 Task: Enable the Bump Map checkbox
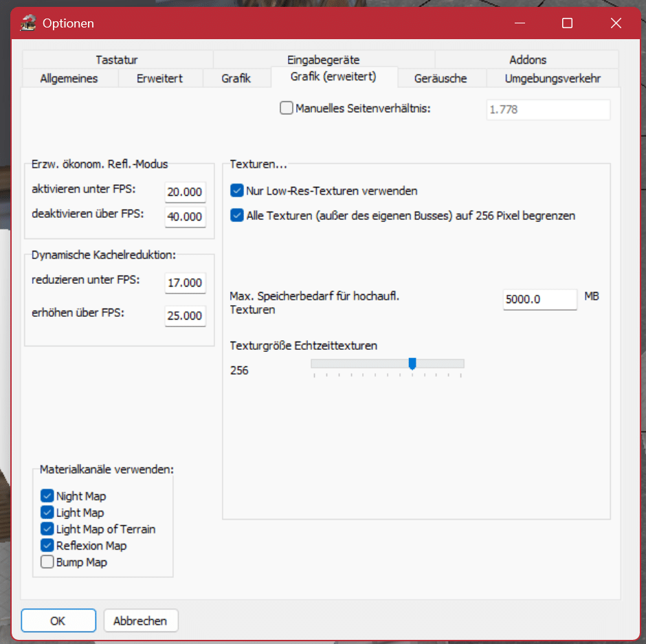[x=47, y=562]
